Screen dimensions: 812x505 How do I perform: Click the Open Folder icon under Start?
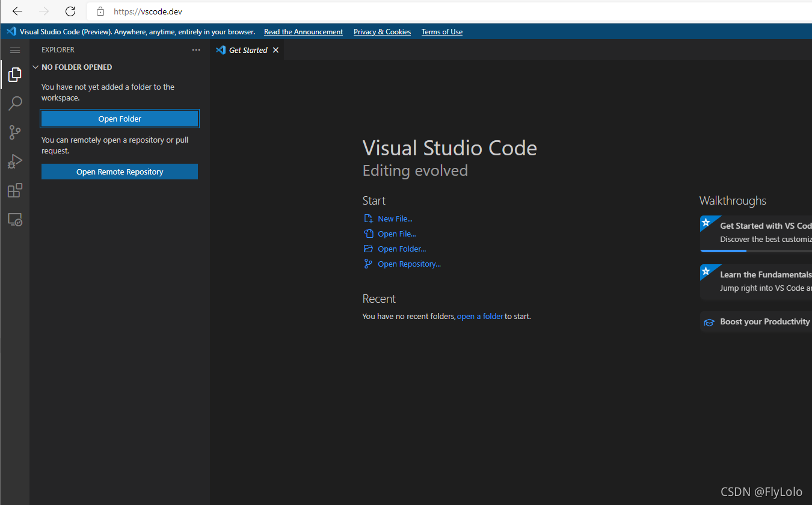click(x=368, y=249)
